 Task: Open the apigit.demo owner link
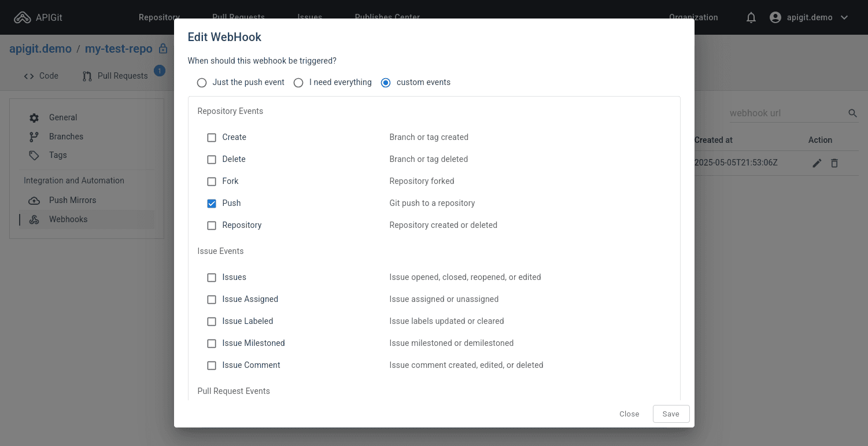point(40,49)
